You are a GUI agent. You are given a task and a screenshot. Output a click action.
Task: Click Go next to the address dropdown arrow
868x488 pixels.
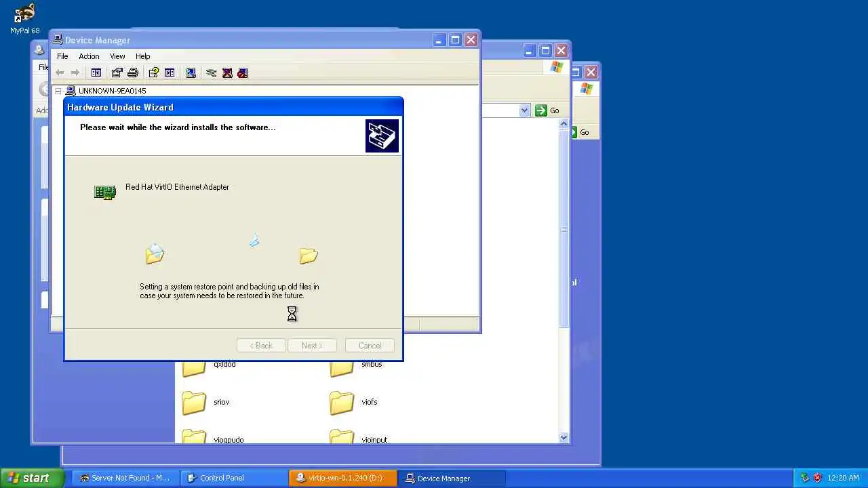[548, 110]
